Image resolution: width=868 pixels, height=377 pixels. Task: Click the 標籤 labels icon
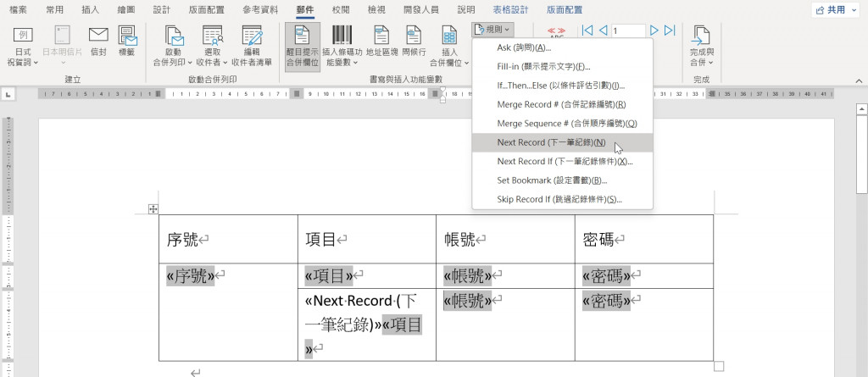point(127,42)
